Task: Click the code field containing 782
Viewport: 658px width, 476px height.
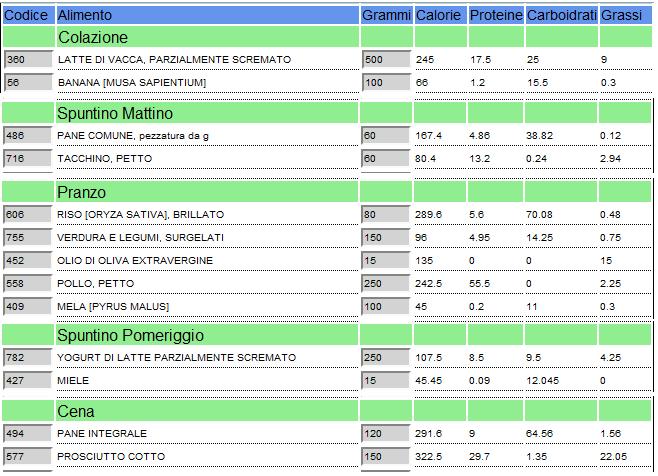Action: 28,358
